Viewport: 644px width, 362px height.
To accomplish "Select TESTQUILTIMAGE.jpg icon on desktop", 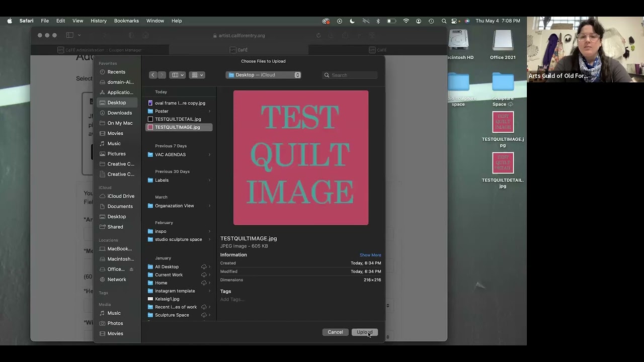I will coord(503,129).
